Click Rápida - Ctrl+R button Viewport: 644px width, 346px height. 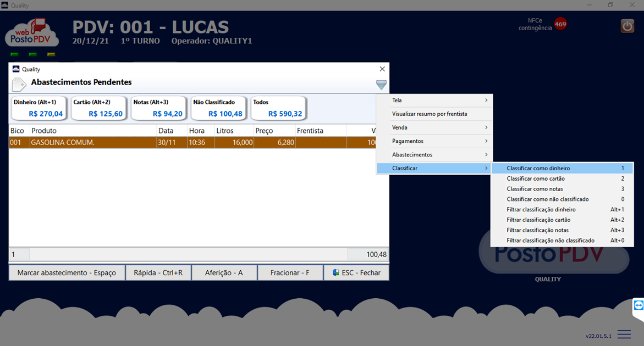click(x=158, y=272)
